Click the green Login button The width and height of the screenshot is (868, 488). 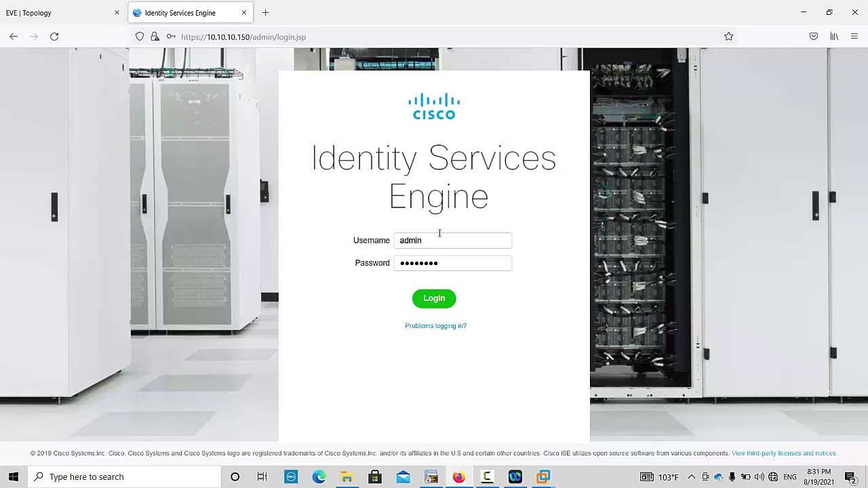coord(434,298)
